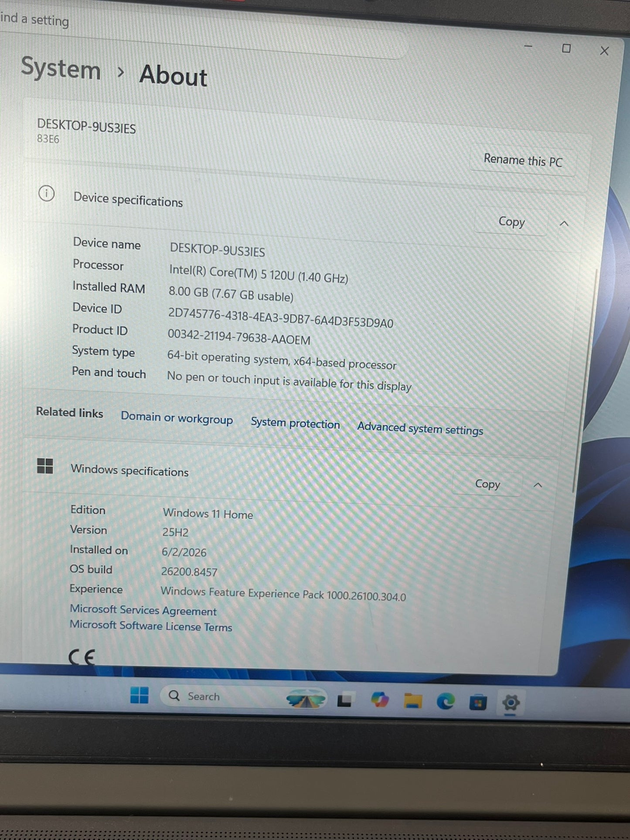Click the OS build label

pos(91,569)
